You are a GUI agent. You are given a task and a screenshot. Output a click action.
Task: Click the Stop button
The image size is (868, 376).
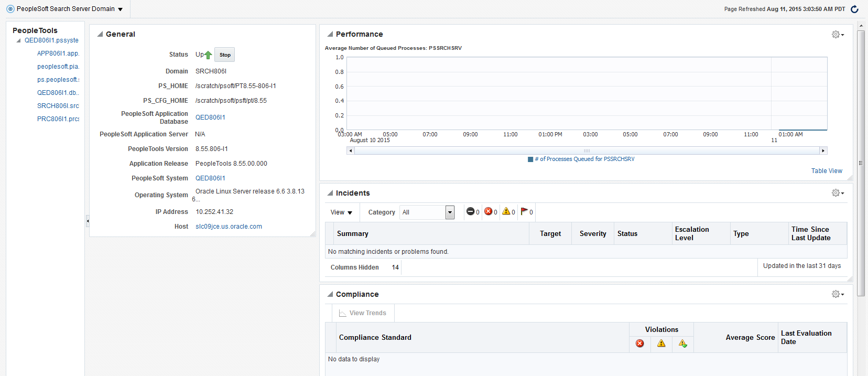pos(224,55)
